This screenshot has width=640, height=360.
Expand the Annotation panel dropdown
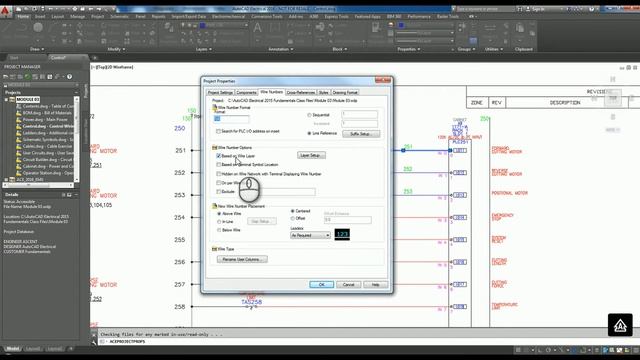click(280, 49)
